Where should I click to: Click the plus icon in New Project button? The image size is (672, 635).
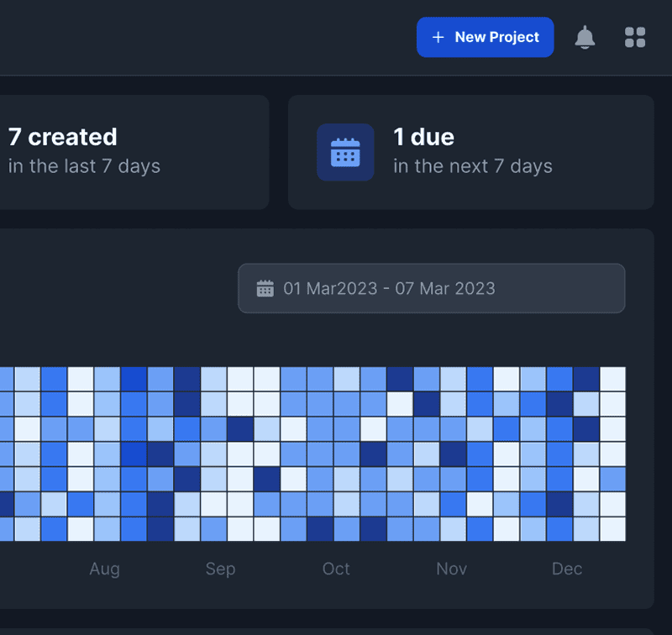tap(438, 37)
